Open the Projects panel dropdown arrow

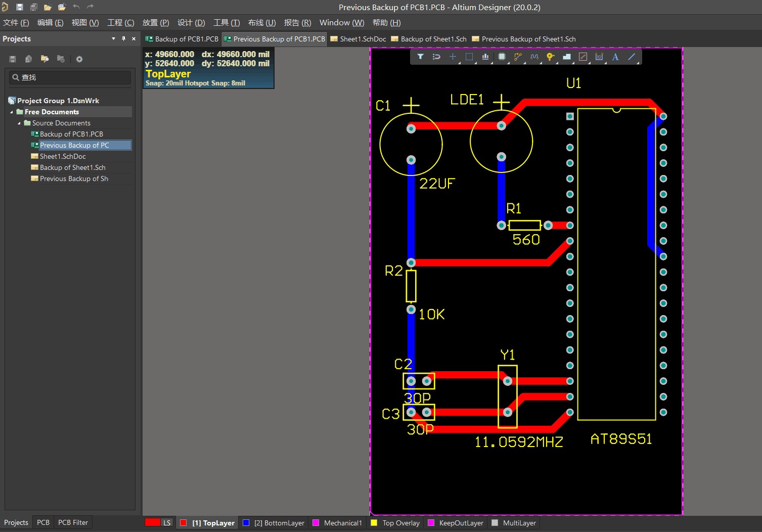pyautogui.click(x=113, y=39)
